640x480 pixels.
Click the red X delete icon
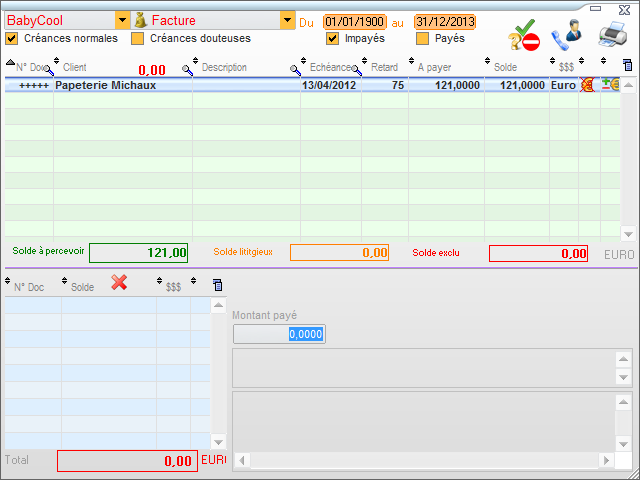click(119, 283)
